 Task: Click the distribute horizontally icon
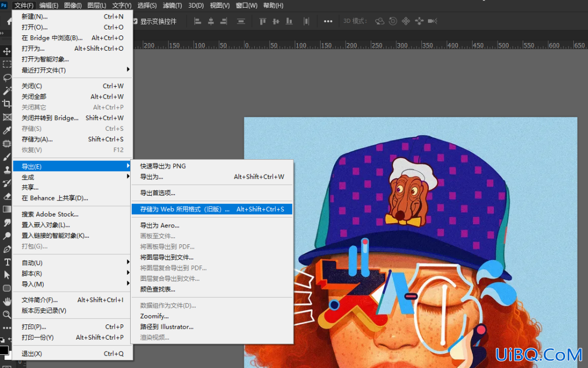[x=307, y=21]
